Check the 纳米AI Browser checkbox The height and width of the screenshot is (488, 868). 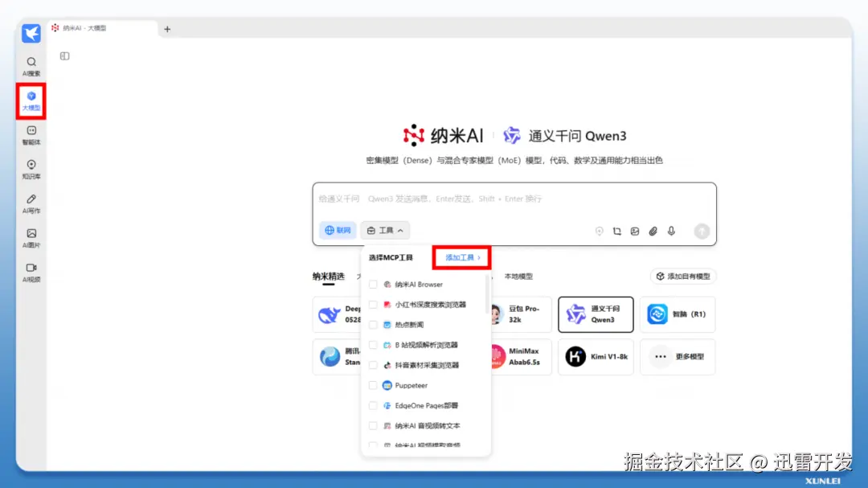tap(373, 284)
